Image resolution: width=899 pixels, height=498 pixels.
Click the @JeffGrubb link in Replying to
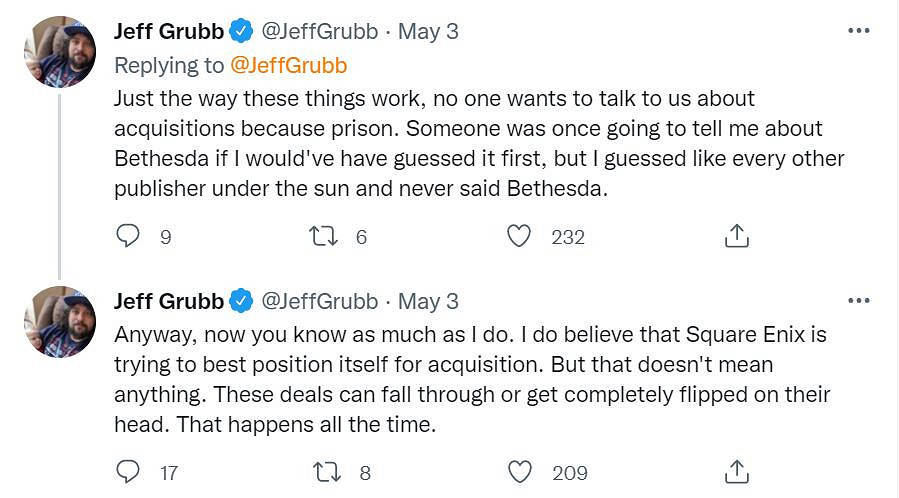289,65
